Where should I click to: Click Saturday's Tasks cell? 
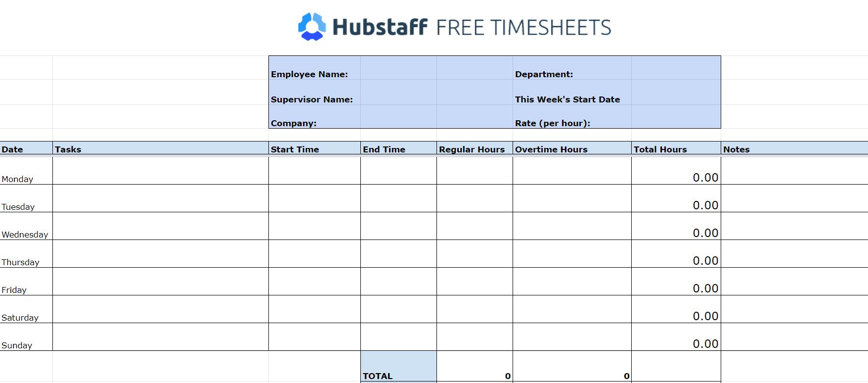point(161,309)
